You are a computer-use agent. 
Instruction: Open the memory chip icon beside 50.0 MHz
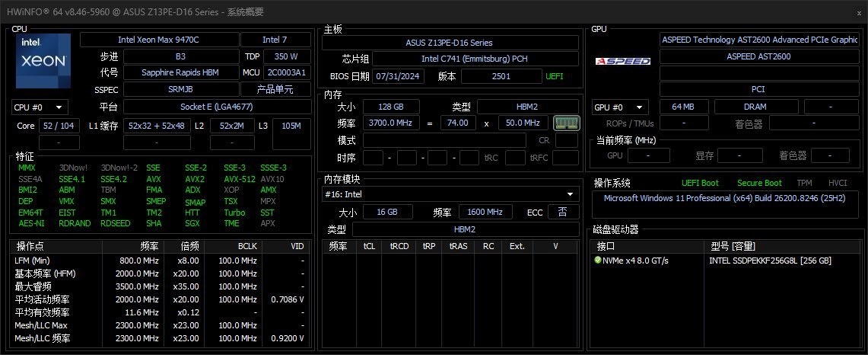coord(566,123)
